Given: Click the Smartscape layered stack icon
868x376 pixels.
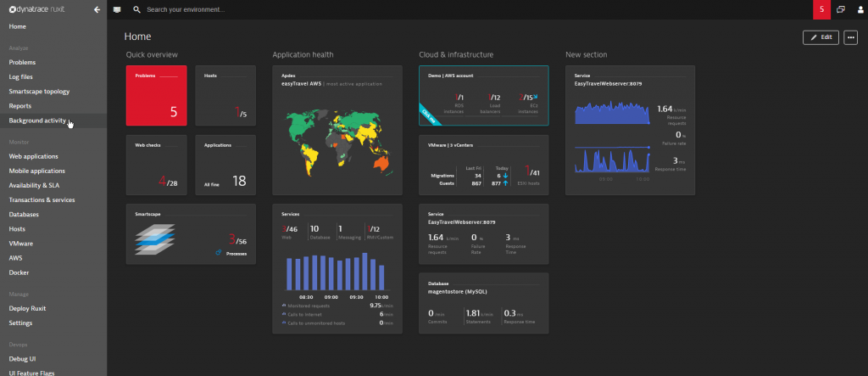Looking at the screenshot, I should (x=155, y=239).
